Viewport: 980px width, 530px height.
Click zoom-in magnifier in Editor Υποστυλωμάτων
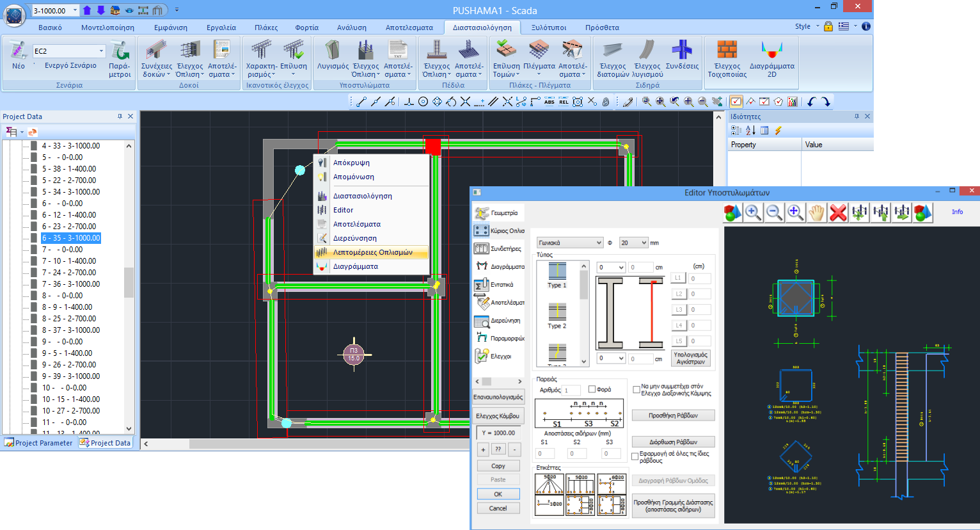click(x=754, y=213)
